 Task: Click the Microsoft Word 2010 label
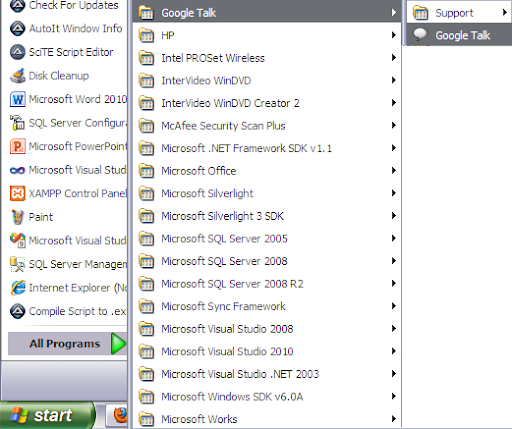click(x=78, y=99)
